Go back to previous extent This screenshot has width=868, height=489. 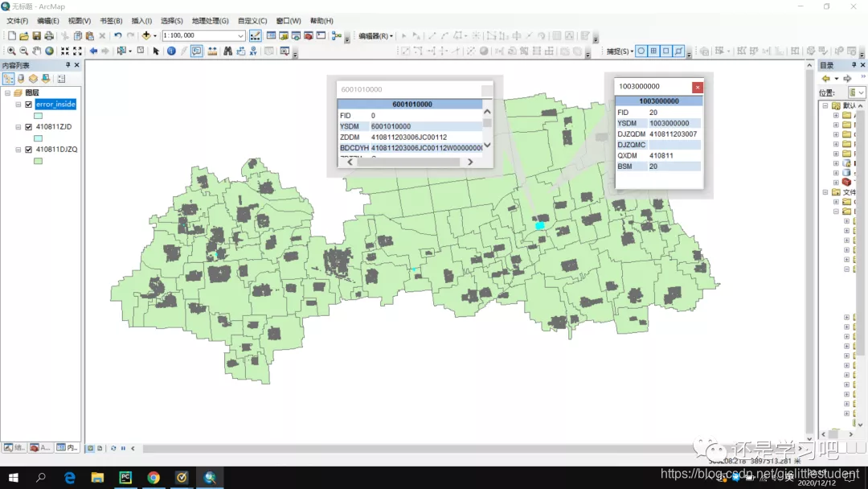pos(93,51)
